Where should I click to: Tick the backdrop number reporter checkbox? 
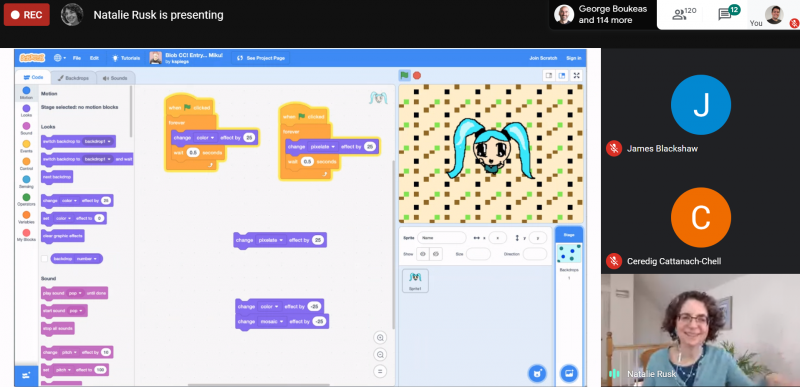coord(44,259)
